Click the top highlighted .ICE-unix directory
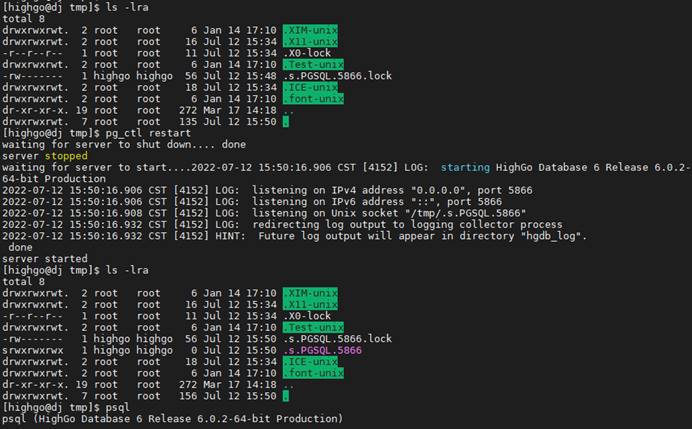The width and height of the screenshot is (692, 429). click(x=310, y=87)
